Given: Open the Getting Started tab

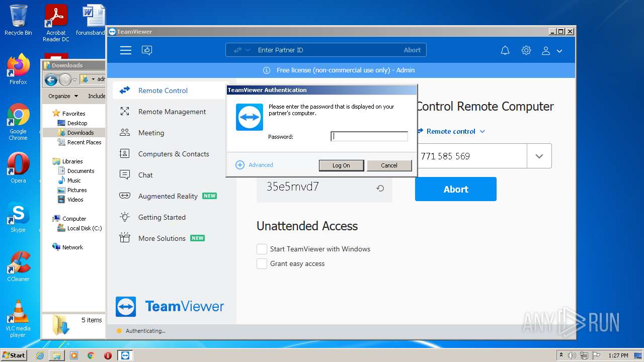Looking at the screenshot, I should [x=171, y=217].
